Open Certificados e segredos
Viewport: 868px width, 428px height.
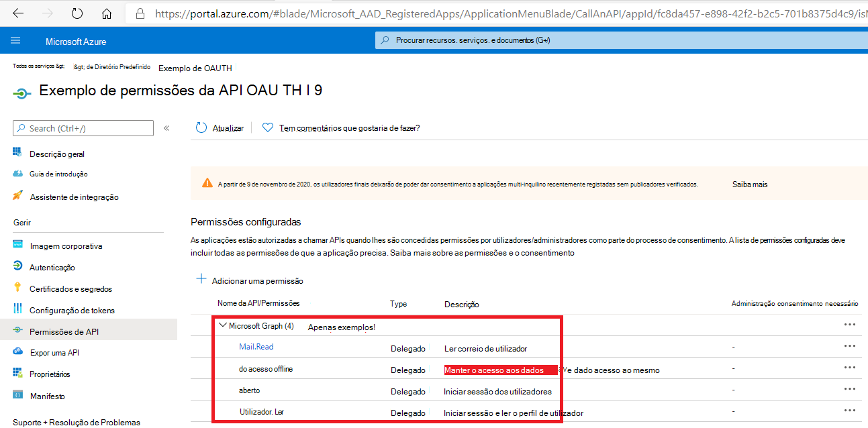(x=70, y=288)
